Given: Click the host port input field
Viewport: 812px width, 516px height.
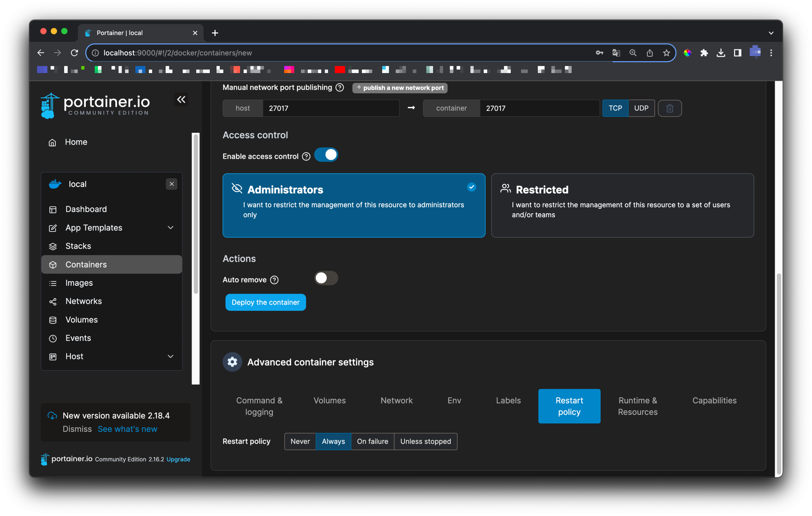Looking at the screenshot, I should click(x=330, y=108).
